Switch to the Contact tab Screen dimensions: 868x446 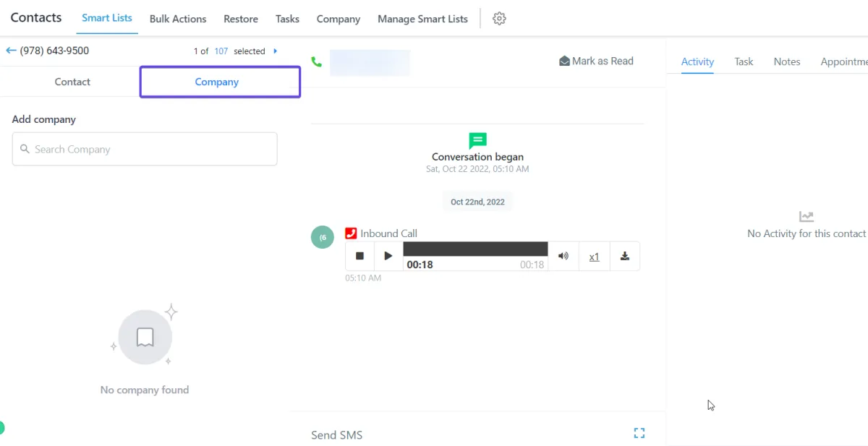(x=72, y=82)
